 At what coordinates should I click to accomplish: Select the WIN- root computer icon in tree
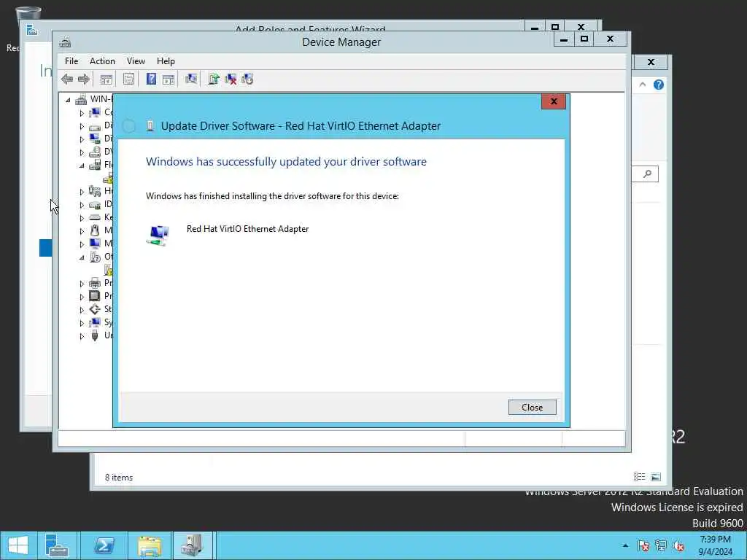pos(82,99)
